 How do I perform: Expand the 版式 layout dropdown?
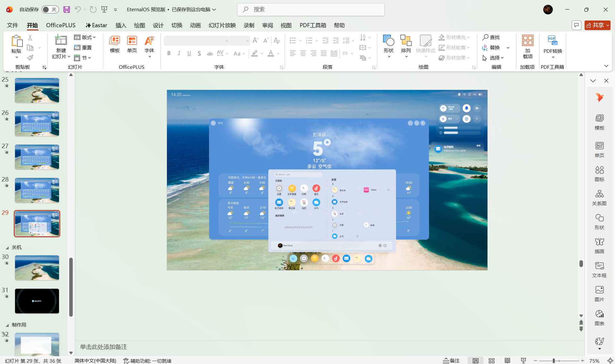point(85,37)
